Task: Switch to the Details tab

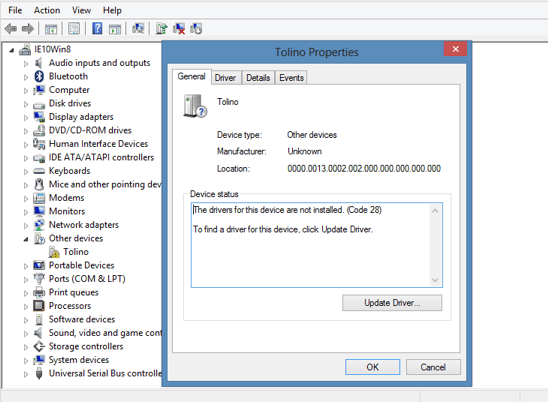Action: coord(258,78)
